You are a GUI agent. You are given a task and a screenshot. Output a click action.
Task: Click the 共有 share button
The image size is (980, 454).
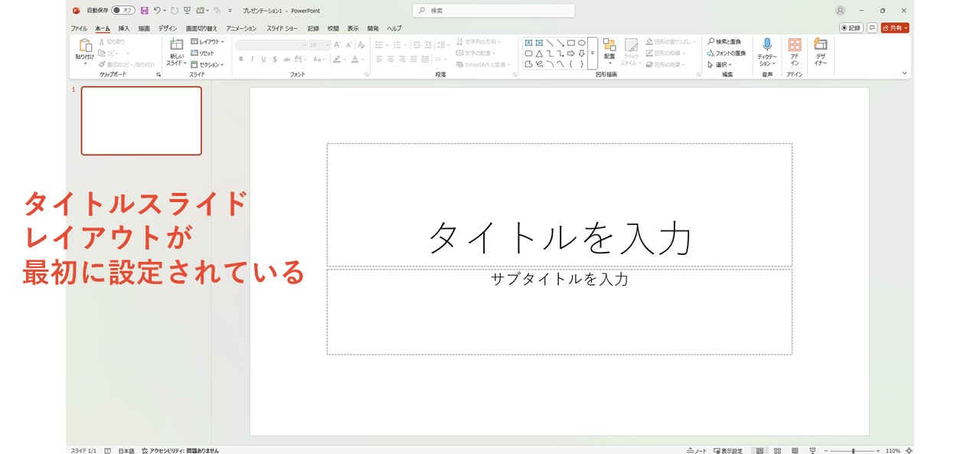(895, 28)
